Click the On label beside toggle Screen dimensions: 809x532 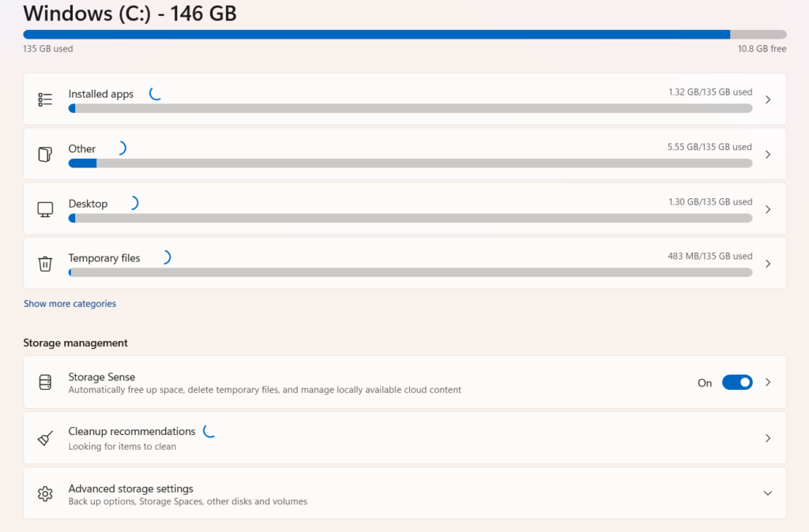tap(705, 383)
